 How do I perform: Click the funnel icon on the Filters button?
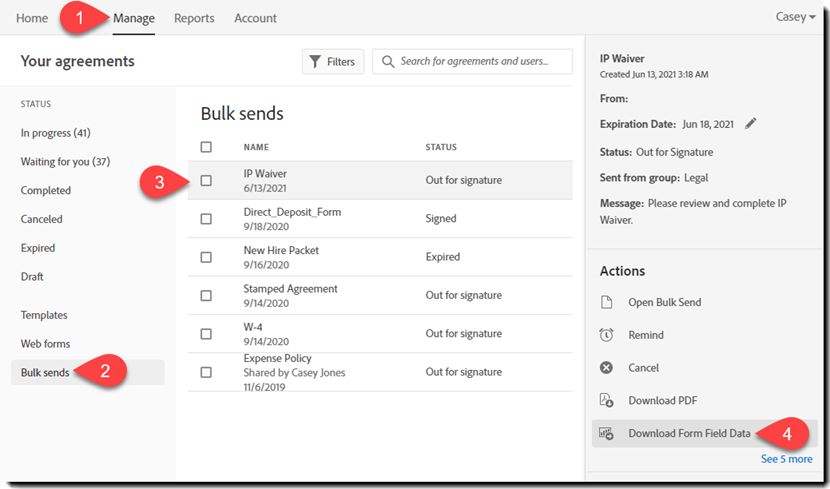tap(315, 62)
